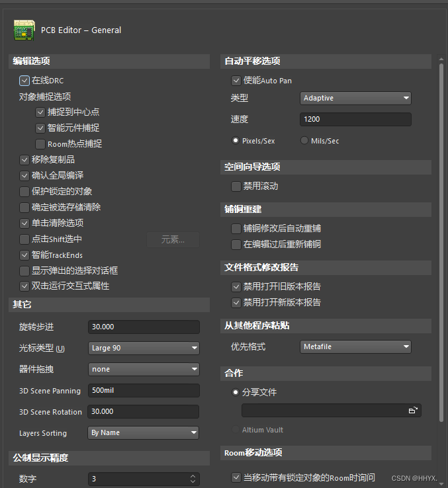The height and width of the screenshot is (488, 448).
Task: Click PCB Editor – General title
Action: [x=81, y=30]
